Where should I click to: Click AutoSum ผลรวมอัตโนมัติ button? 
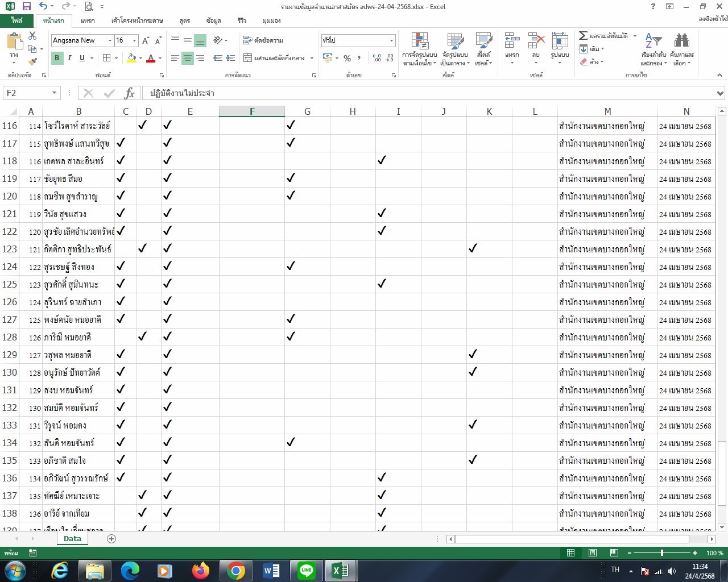(x=604, y=36)
